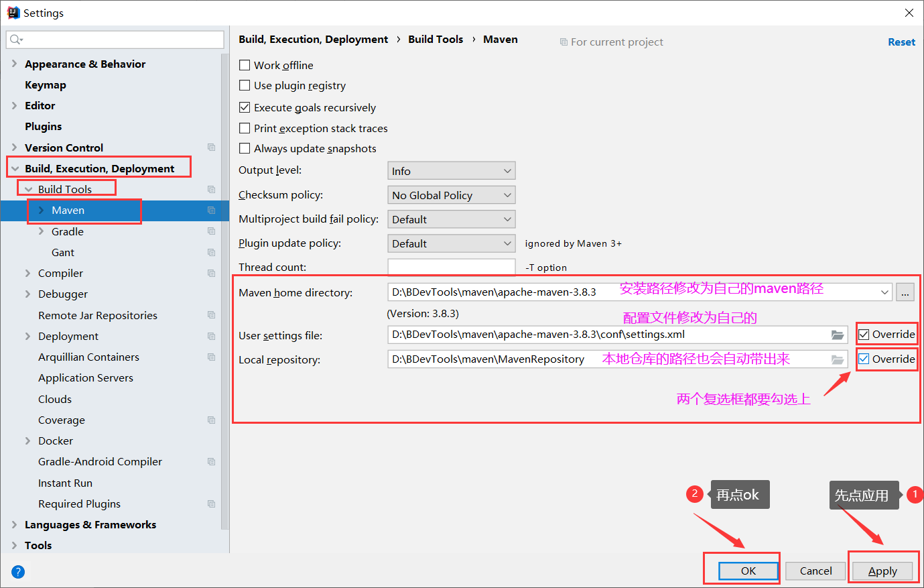Open the Checksum policy dropdown

click(452, 195)
